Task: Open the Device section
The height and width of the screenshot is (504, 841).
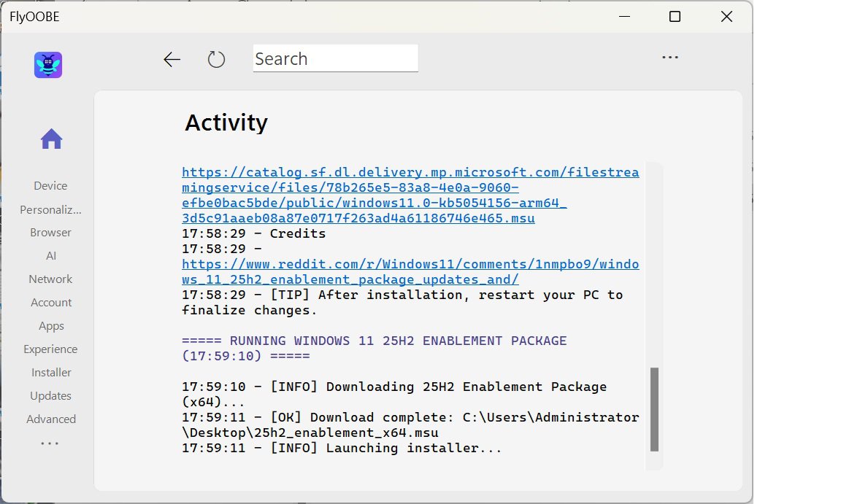Action: tap(50, 186)
